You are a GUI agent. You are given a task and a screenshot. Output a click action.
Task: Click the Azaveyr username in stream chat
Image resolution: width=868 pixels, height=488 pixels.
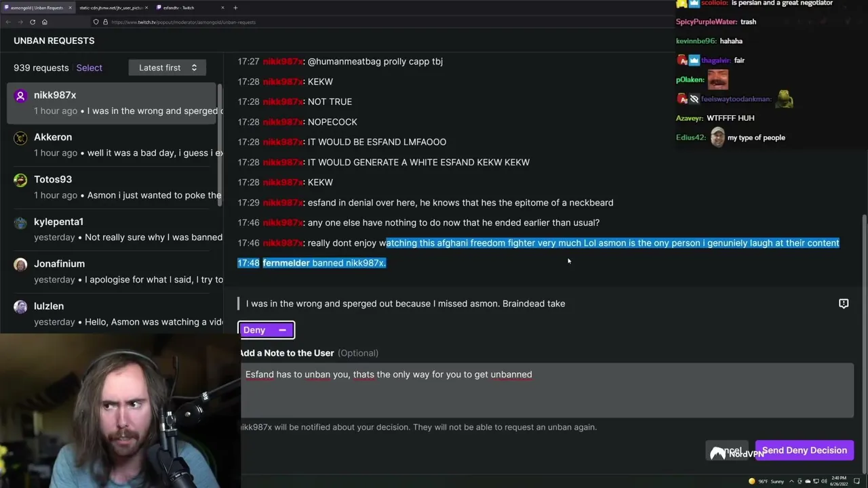(690, 118)
